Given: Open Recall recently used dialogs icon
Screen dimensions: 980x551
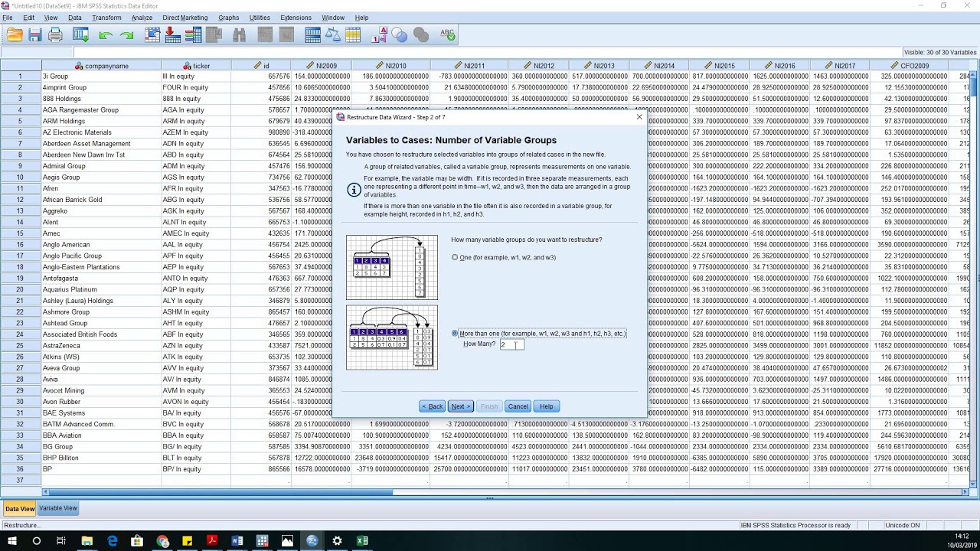Looking at the screenshot, I should pos(80,34).
